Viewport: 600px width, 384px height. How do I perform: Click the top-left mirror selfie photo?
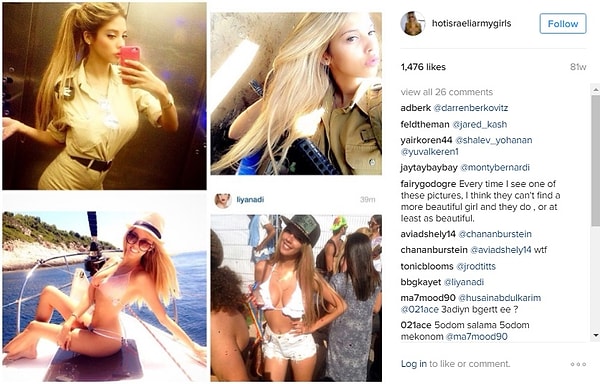[x=104, y=96]
